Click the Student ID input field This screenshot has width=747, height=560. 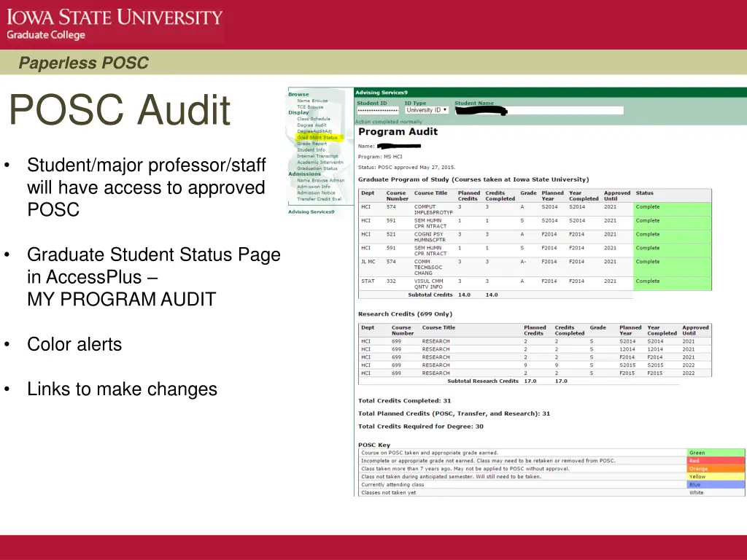coord(377,110)
